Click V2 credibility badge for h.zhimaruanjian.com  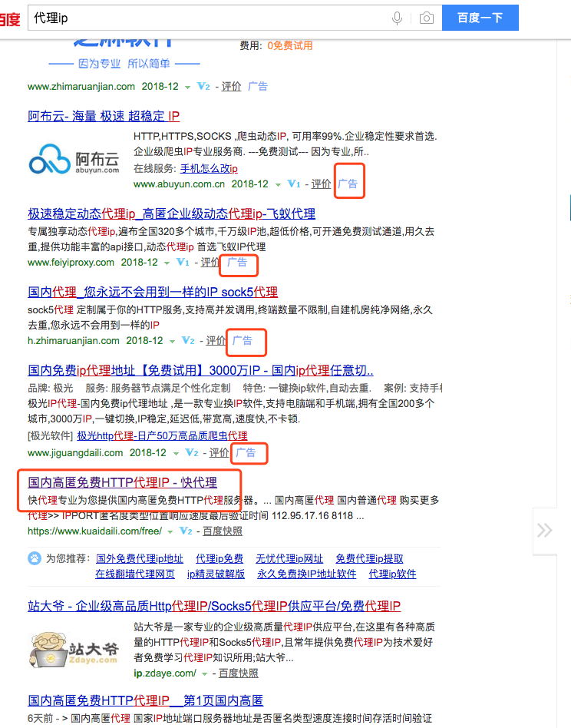click(188, 341)
